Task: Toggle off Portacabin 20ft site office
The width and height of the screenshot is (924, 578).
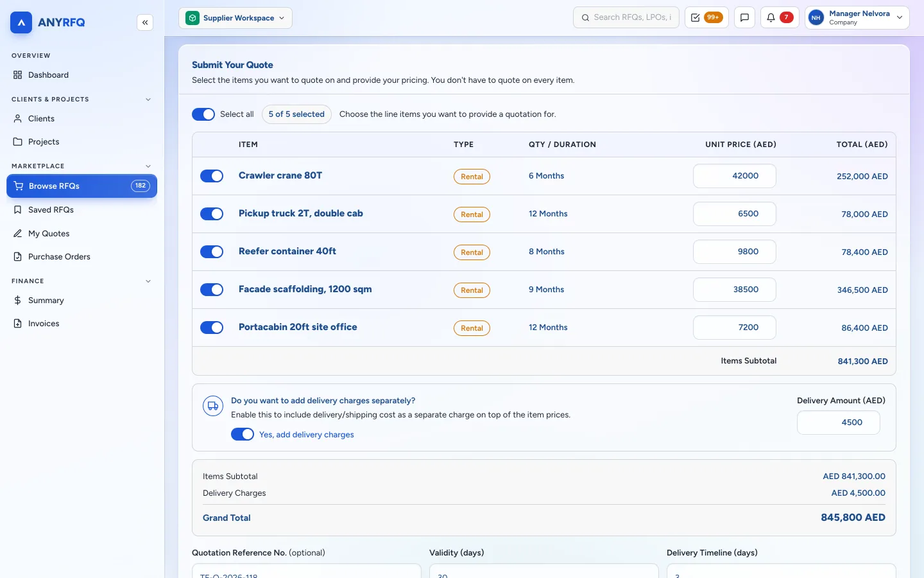Action: (x=212, y=328)
